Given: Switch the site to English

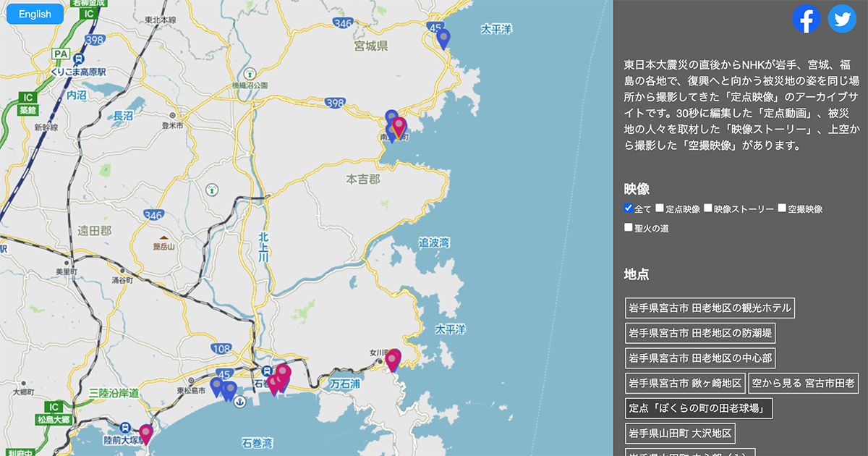Looking at the screenshot, I should click(x=34, y=13).
